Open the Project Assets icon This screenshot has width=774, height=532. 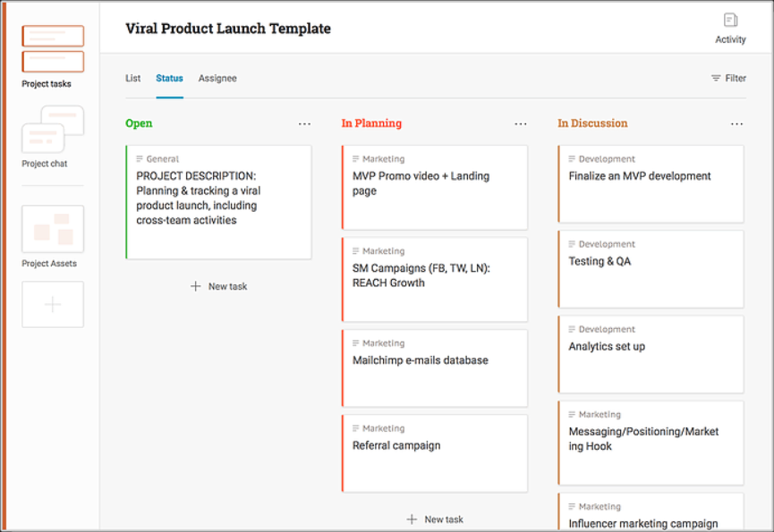click(x=53, y=229)
